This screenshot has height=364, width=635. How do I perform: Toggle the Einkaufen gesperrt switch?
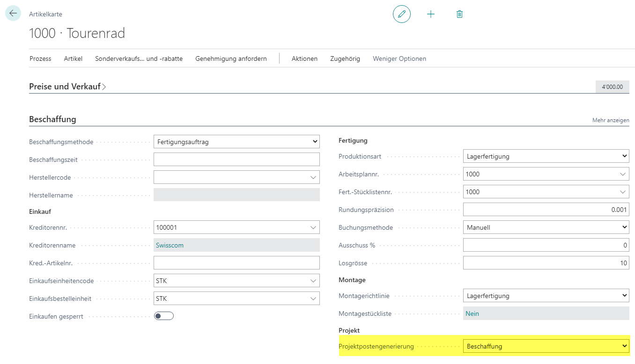pos(164,316)
